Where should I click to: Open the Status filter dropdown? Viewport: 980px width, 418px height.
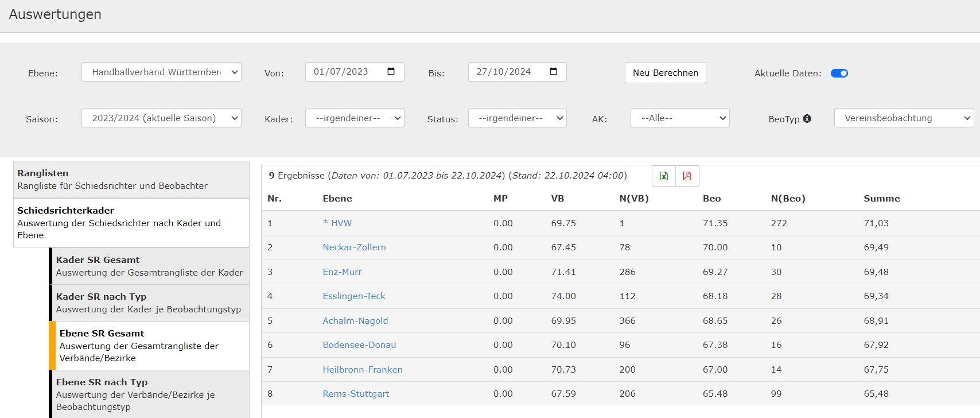pos(517,118)
